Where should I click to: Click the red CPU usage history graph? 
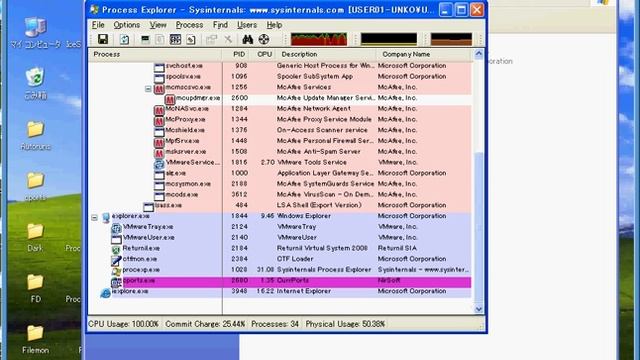[319, 39]
